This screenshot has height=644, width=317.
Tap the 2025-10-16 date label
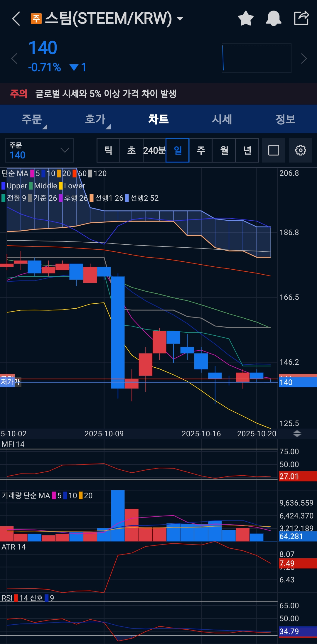pos(201,434)
